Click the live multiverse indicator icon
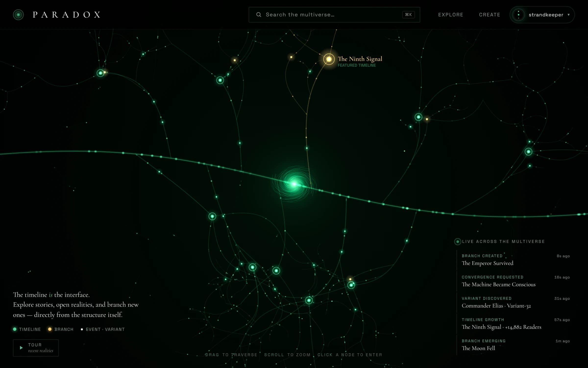 [457, 242]
